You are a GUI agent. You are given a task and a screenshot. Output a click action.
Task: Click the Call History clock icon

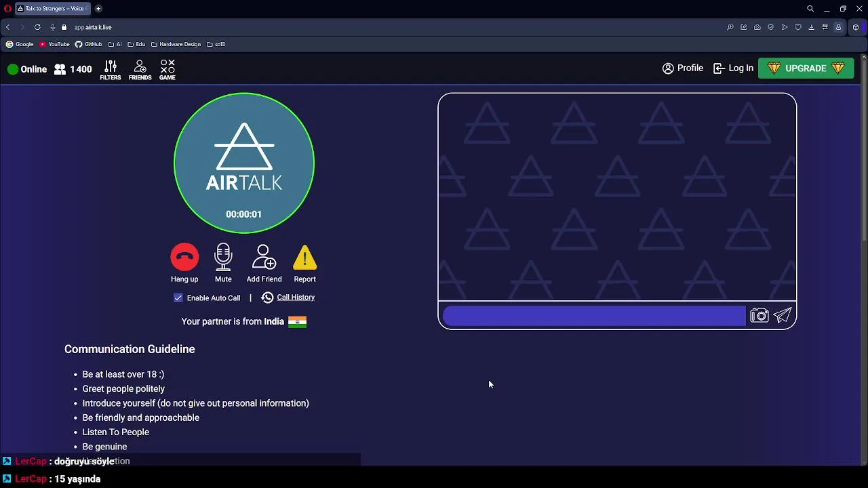(x=267, y=298)
